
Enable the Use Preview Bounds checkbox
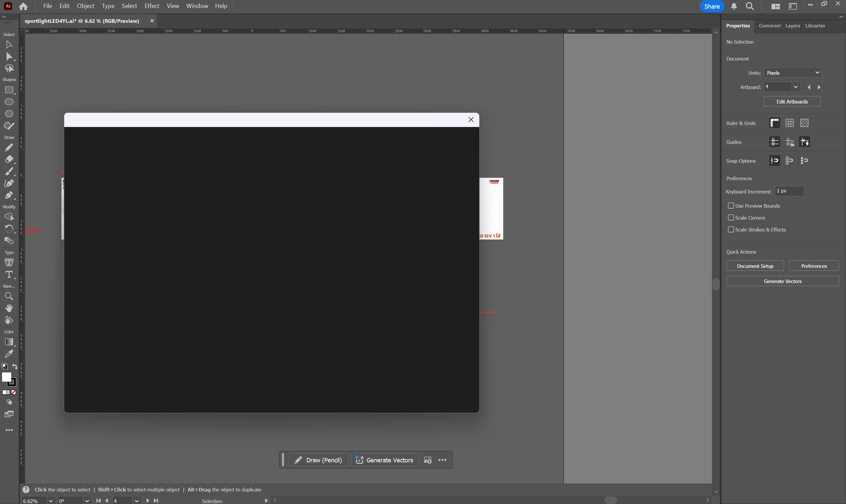[x=731, y=205]
